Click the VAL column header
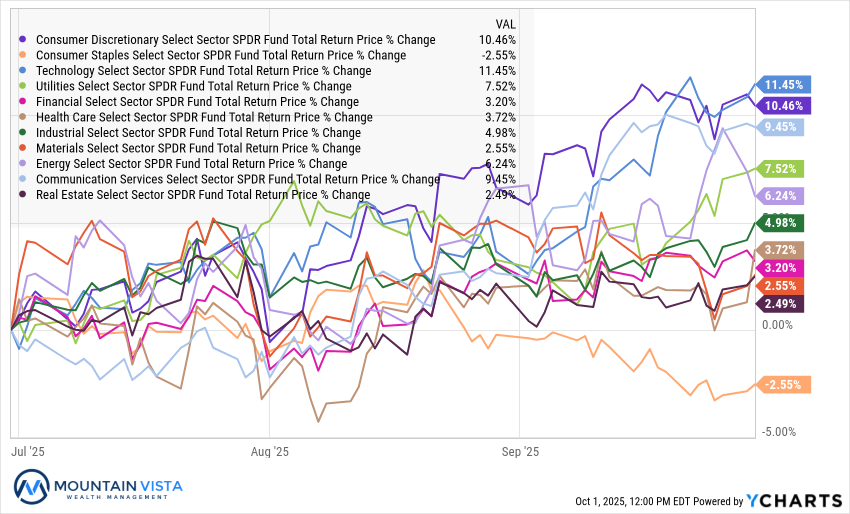This screenshot has height=514, width=850. coord(506,23)
